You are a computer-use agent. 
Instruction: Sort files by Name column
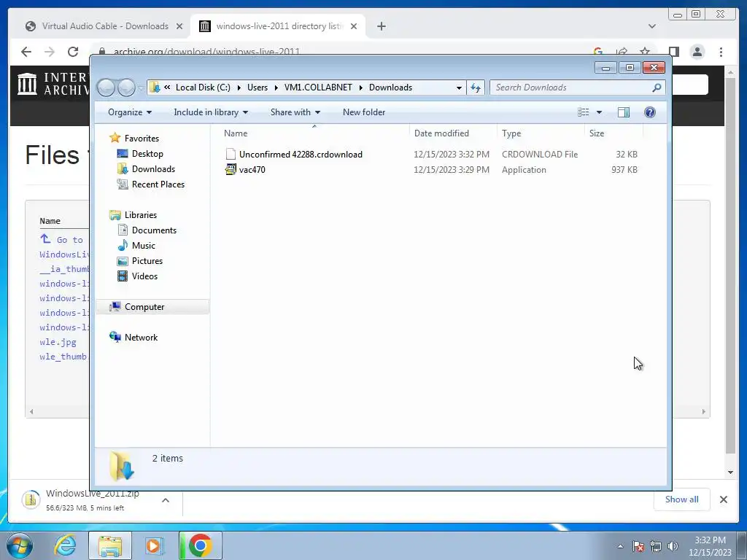click(x=314, y=133)
